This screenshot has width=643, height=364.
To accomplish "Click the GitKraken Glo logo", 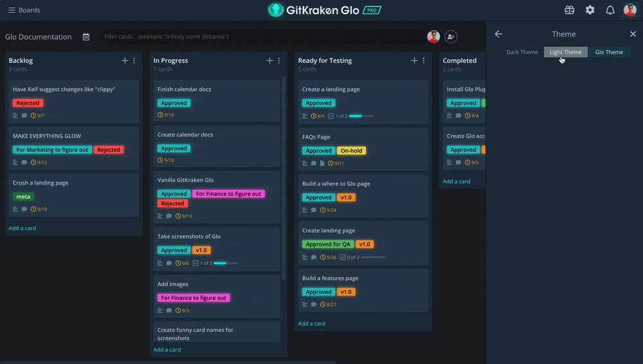I will tap(314, 10).
